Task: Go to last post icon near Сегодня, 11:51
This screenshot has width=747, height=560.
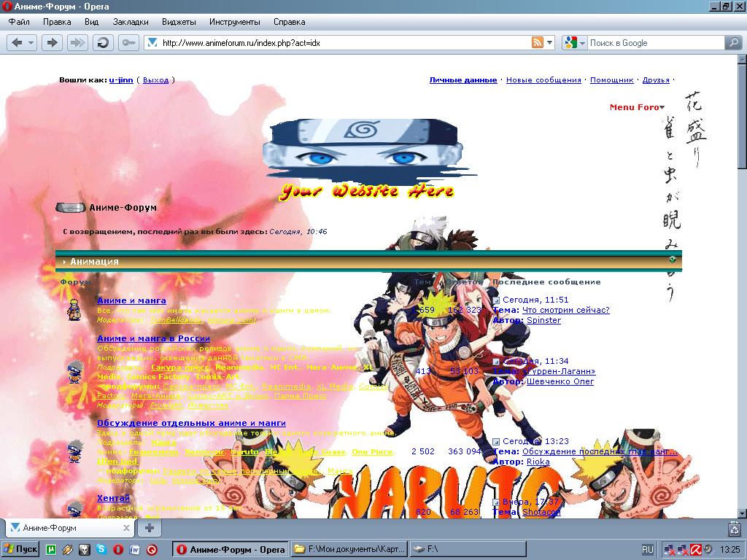Action: 496,300
